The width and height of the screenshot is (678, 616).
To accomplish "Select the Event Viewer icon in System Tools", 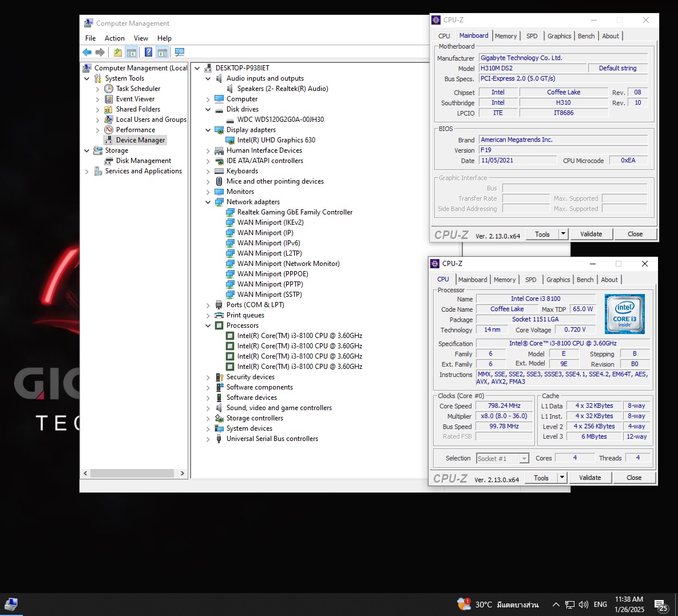I will pyautogui.click(x=109, y=99).
